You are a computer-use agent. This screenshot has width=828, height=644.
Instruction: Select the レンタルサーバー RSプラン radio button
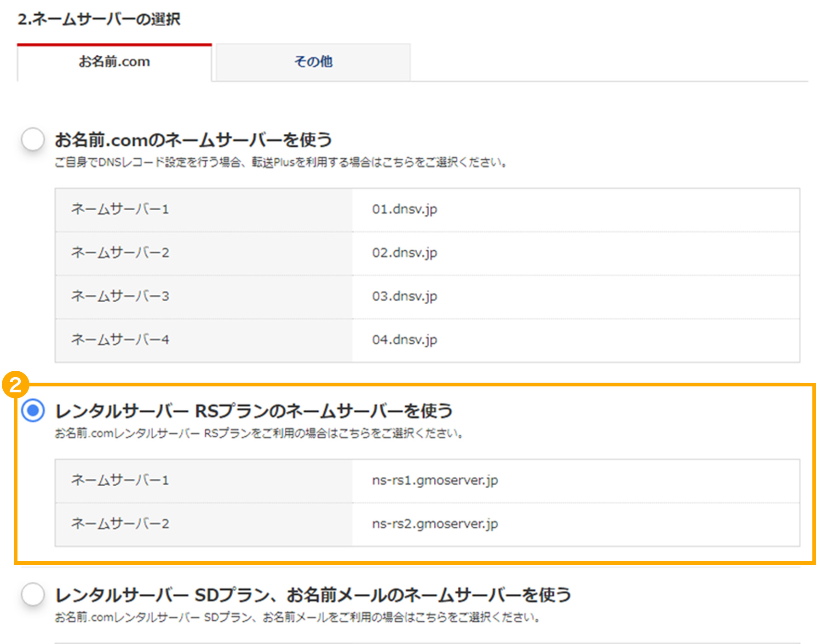click(33, 410)
